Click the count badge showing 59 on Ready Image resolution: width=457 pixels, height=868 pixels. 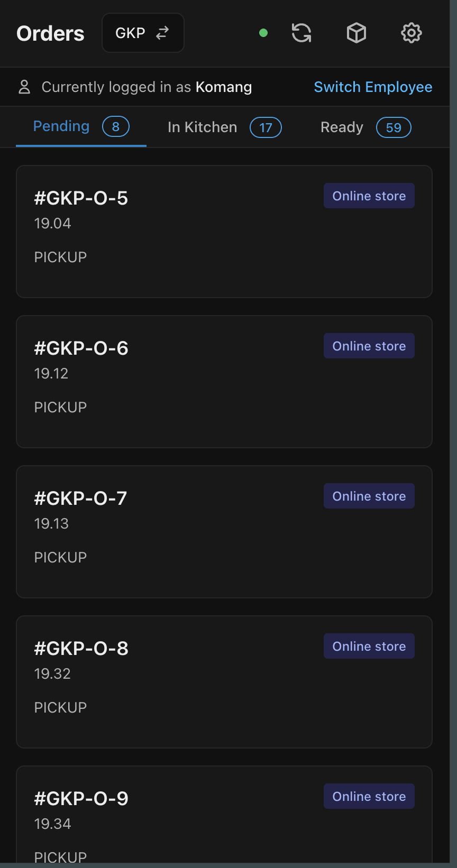pos(394,127)
